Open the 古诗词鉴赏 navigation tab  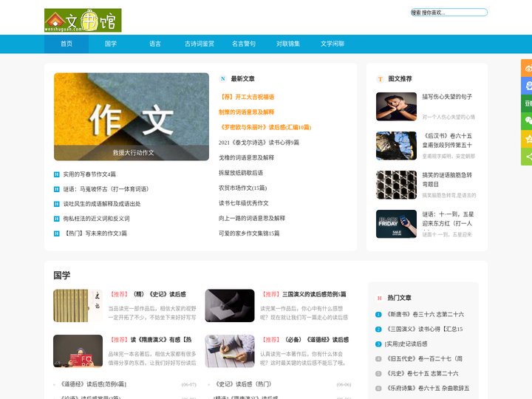[x=199, y=44]
